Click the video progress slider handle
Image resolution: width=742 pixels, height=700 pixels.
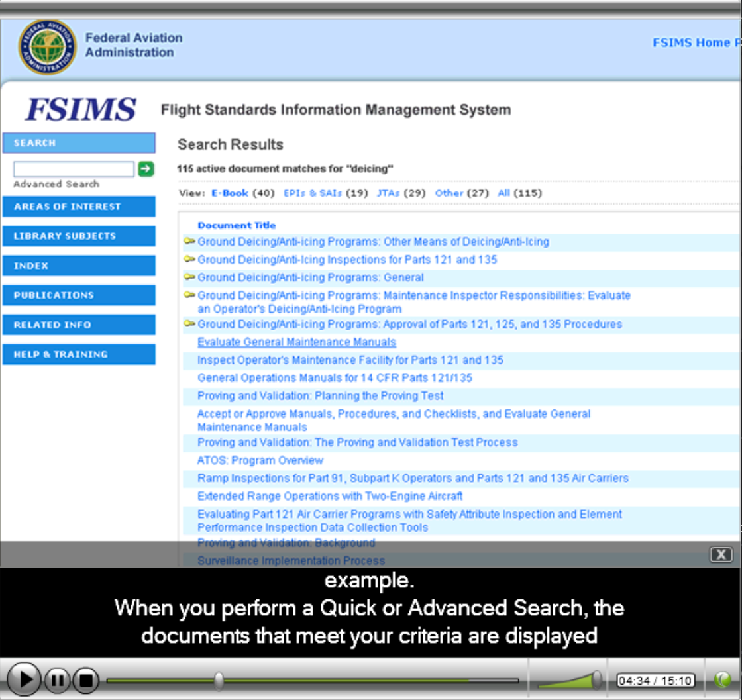point(219,681)
